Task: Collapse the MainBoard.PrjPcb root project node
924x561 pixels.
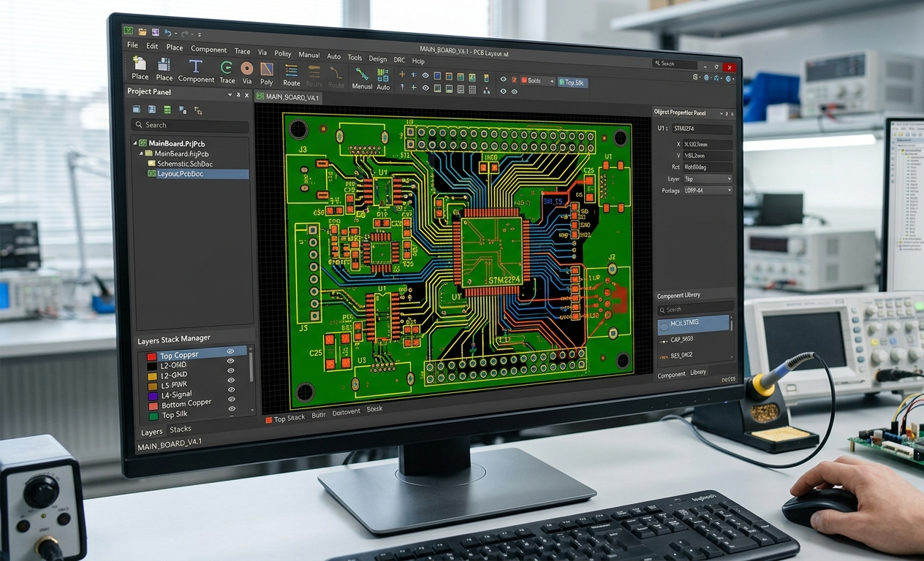Action: 135,143
